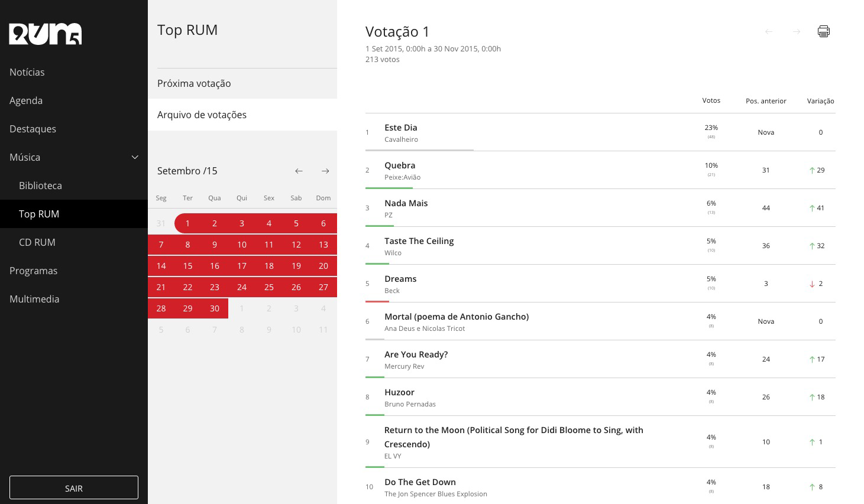Select Top RUM submenu item
The width and height of the screenshot is (864, 504).
[74, 214]
